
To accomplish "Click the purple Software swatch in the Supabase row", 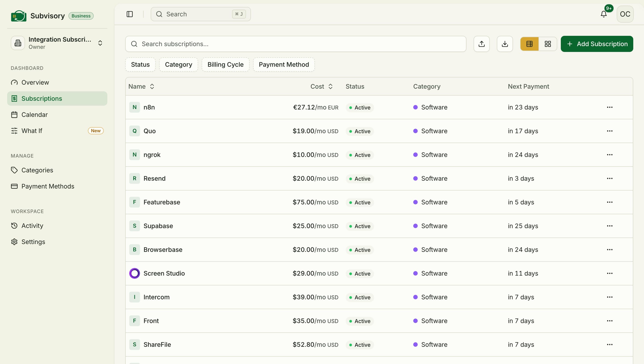I will [415, 226].
